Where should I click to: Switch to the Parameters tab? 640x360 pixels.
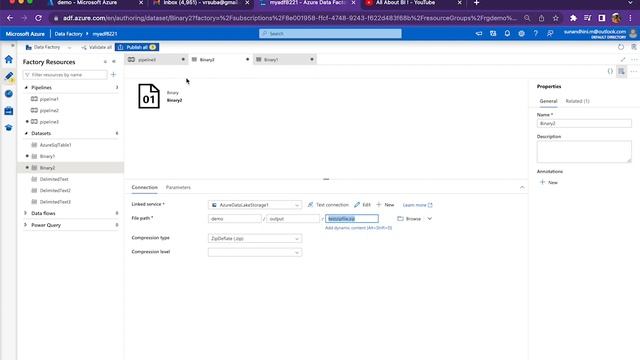(178, 187)
